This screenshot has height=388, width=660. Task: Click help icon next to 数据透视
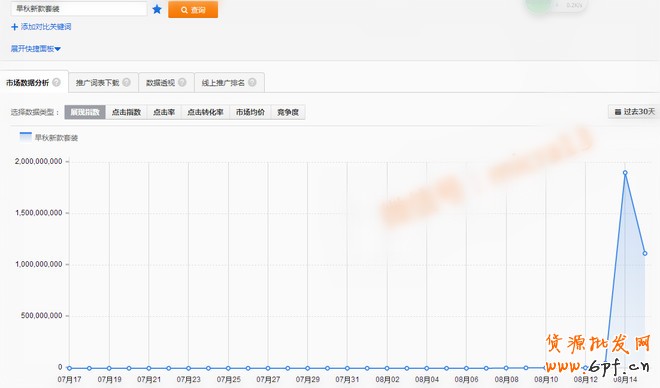pyautogui.click(x=182, y=82)
